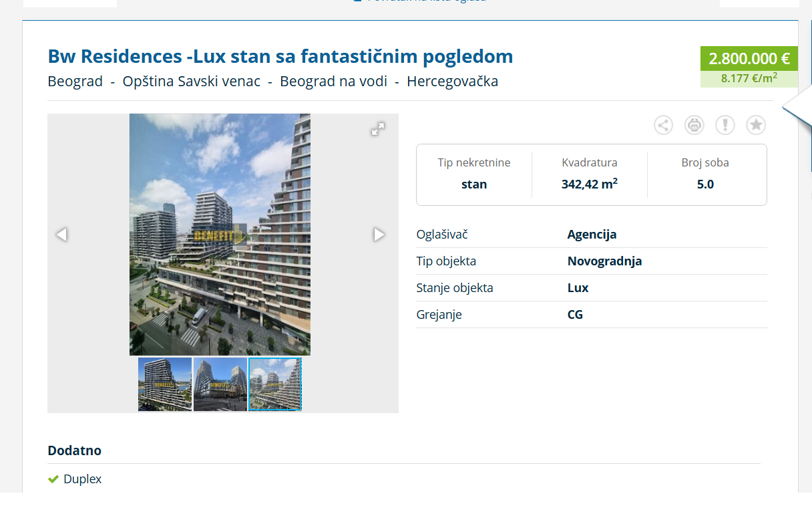Click the Dodatno section heading
This screenshot has width=812, height=520.
(x=75, y=450)
